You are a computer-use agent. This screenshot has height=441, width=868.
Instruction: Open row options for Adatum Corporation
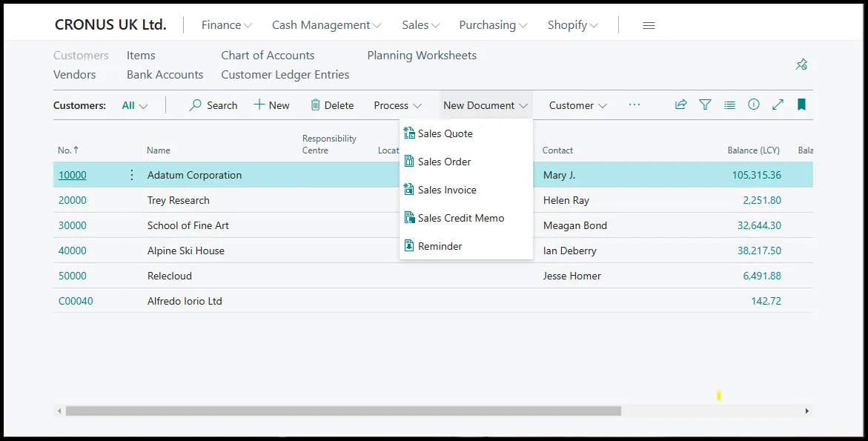coord(132,175)
